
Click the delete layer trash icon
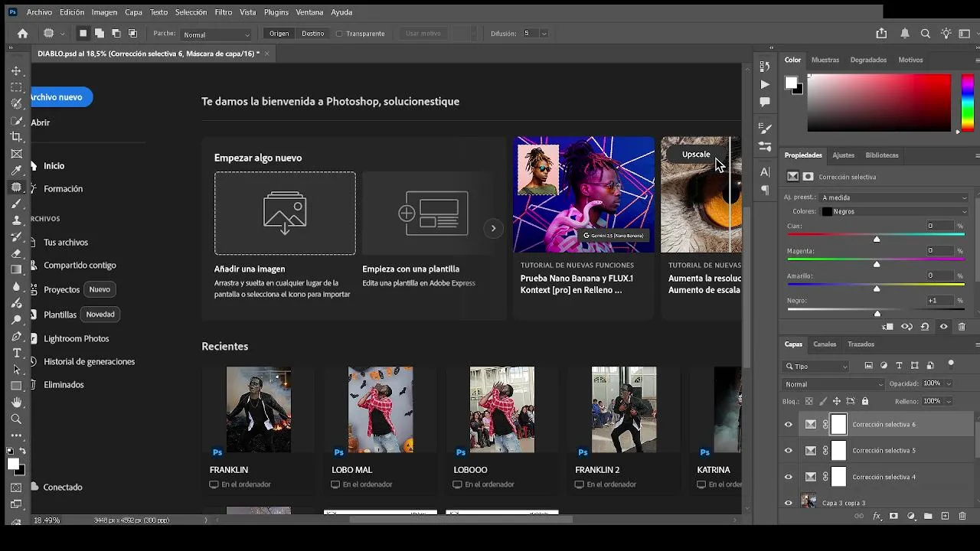[962, 517]
